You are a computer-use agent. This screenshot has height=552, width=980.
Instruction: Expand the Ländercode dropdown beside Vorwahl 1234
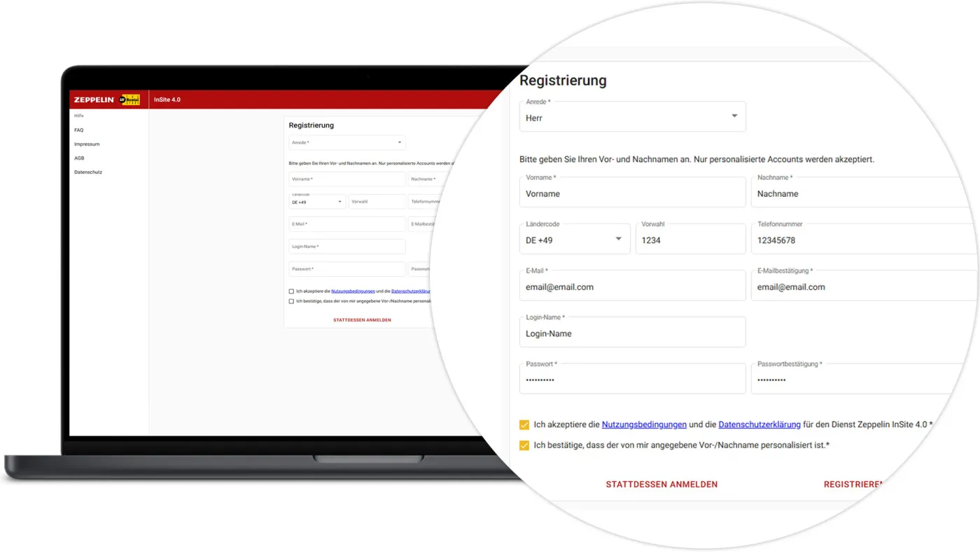point(618,240)
